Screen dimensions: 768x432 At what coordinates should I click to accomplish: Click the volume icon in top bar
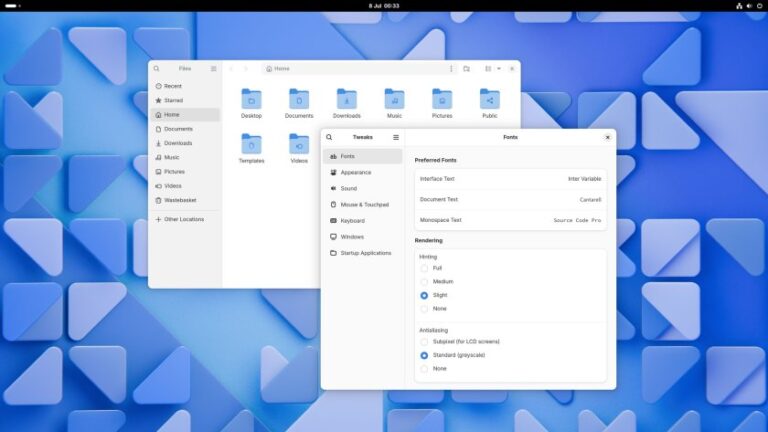(749, 6)
